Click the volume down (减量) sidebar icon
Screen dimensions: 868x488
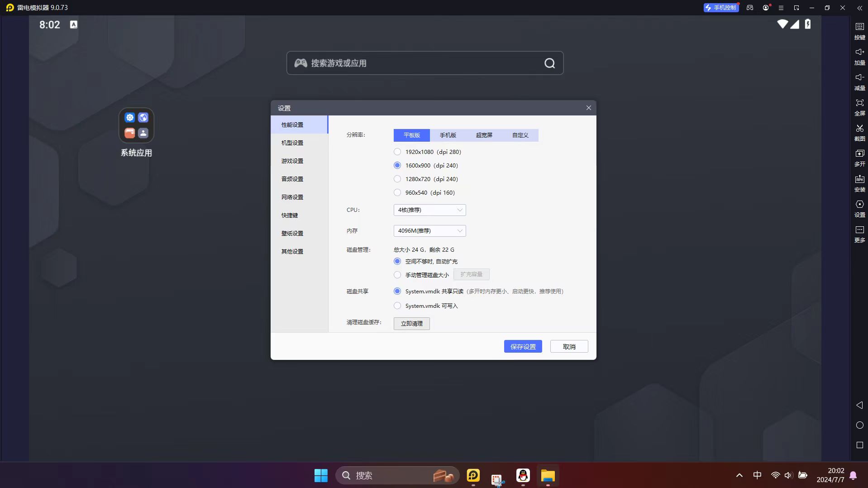coord(859,78)
